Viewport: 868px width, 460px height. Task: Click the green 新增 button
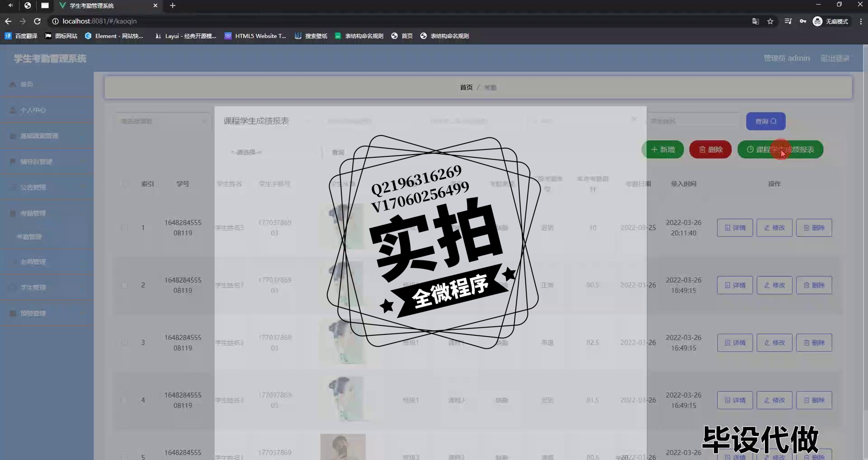pos(663,150)
